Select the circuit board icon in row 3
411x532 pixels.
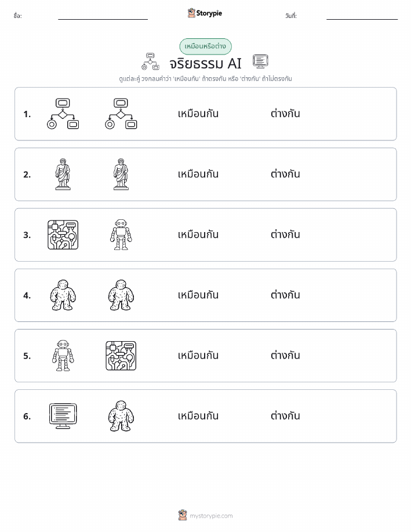[x=63, y=235]
